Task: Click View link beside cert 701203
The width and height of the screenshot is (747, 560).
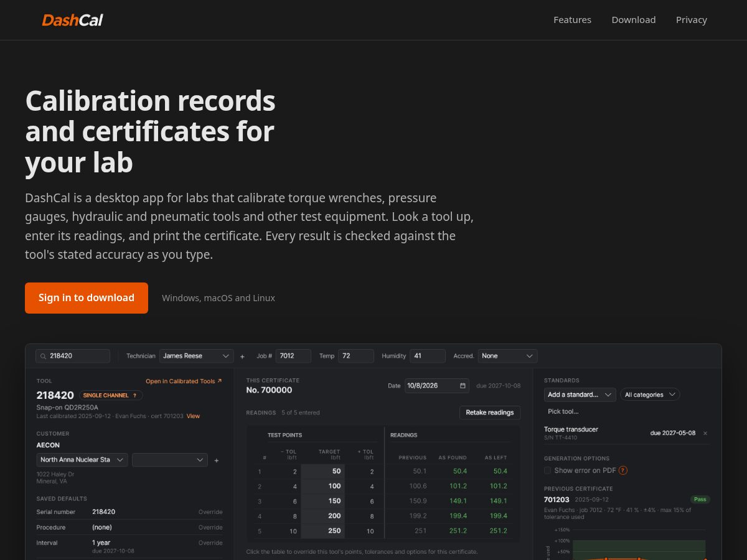Action: pyautogui.click(x=194, y=416)
